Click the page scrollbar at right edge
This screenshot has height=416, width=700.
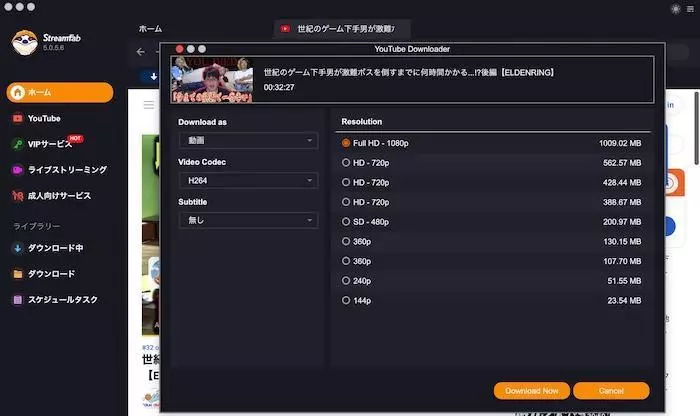[x=696, y=129]
